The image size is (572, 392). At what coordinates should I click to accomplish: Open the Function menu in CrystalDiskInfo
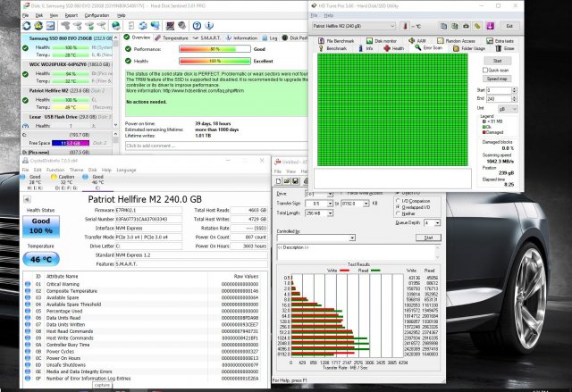click(x=54, y=170)
